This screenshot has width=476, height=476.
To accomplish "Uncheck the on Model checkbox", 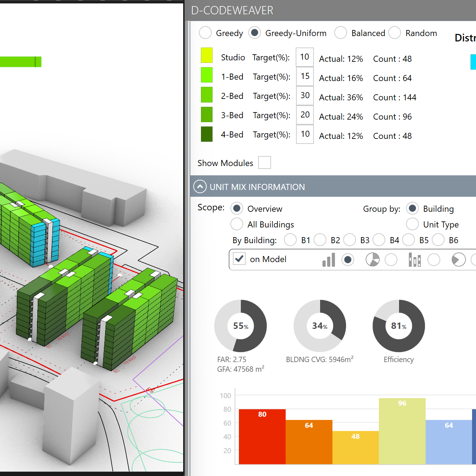I will tap(239, 259).
